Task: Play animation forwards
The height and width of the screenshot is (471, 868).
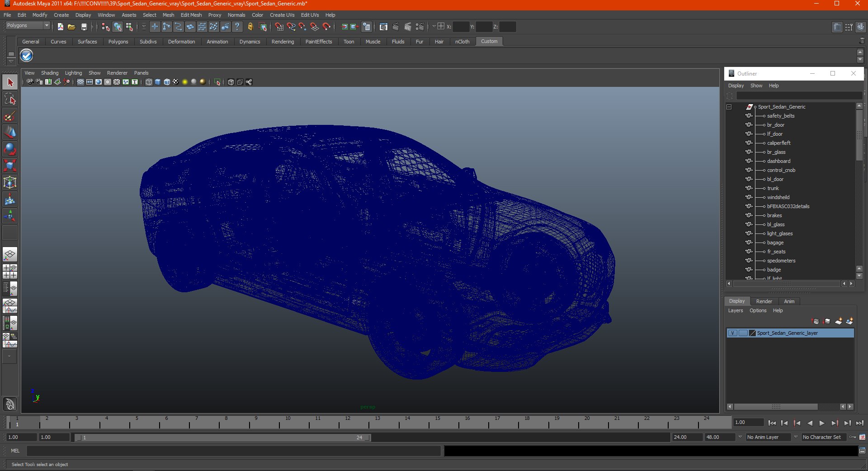Action: point(822,423)
